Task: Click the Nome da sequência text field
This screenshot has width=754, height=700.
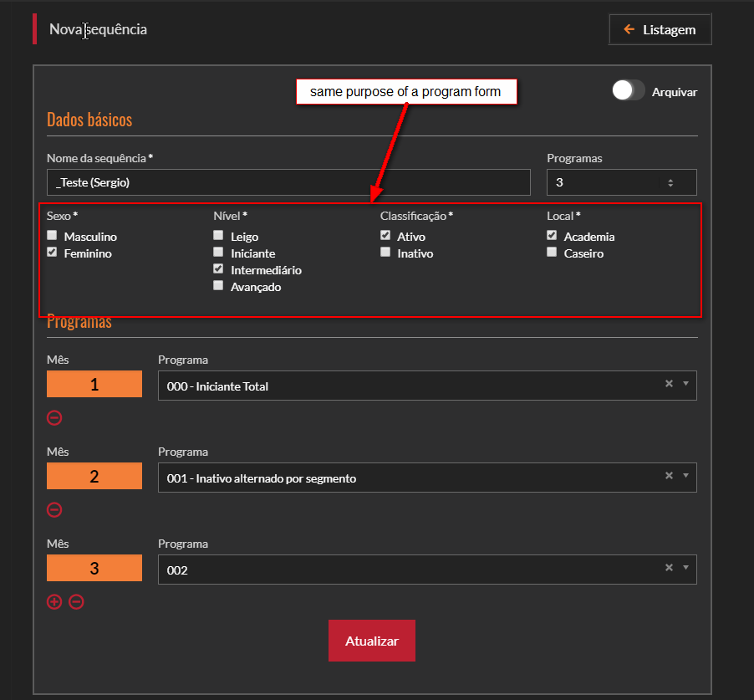Action: 288,182
